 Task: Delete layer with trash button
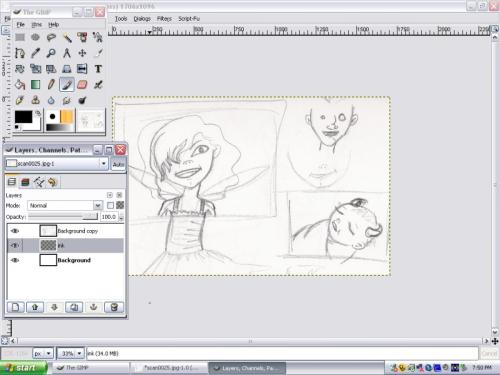(x=114, y=307)
